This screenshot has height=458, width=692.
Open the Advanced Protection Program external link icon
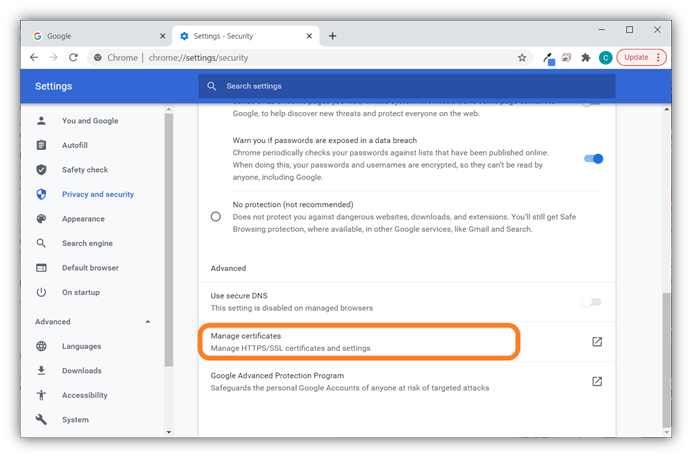597,381
